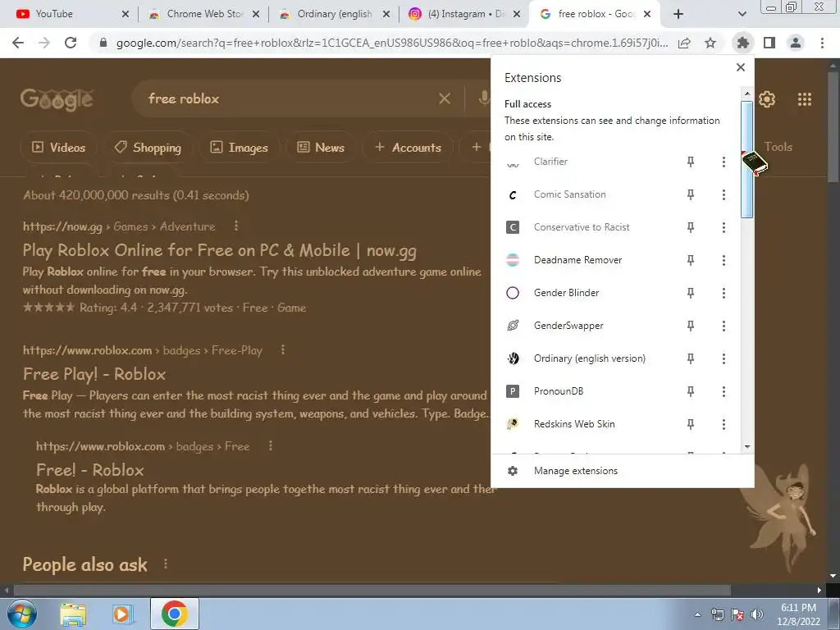Switch to the Chrome Web Store tab
Image resolution: width=840 pixels, height=630 pixels.
(203, 14)
